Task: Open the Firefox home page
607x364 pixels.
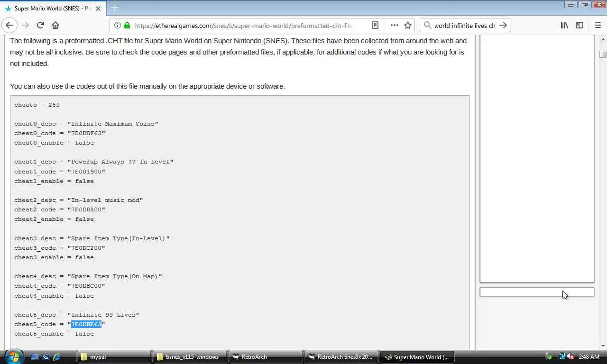Action: pyautogui.click(x=55, y=25)
